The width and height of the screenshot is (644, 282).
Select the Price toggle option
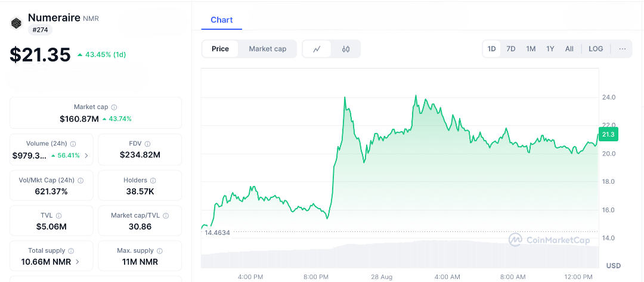coord(220,49)
